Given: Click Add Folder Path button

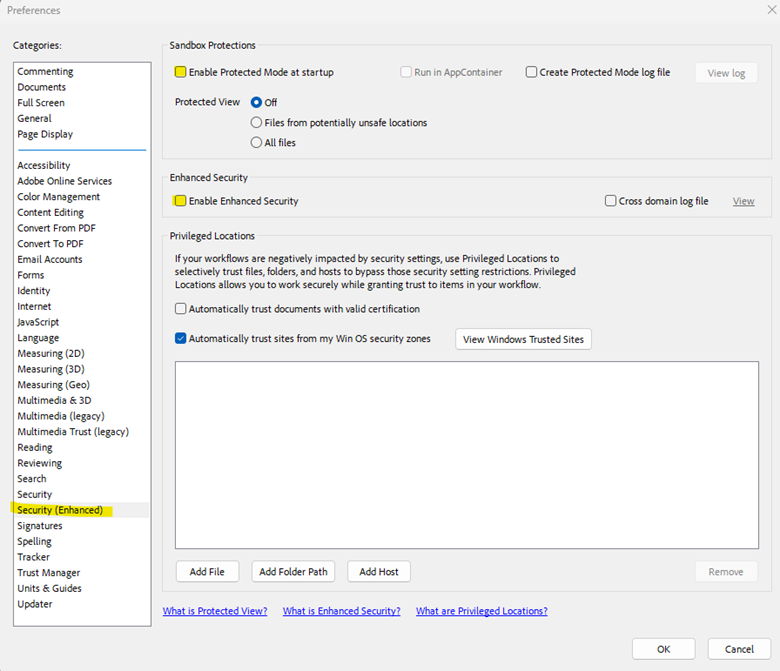Looking at the screenshot, I should [x=293, y=572].
